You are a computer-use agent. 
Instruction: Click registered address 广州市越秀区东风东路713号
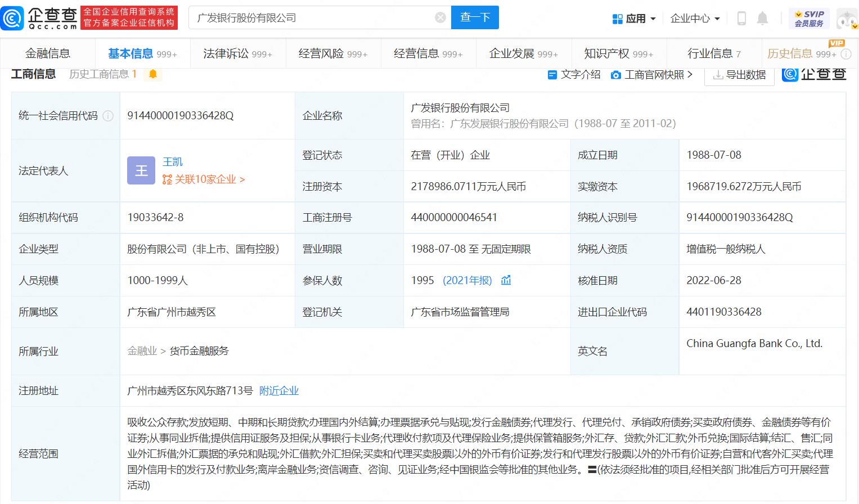click(190, 391)
